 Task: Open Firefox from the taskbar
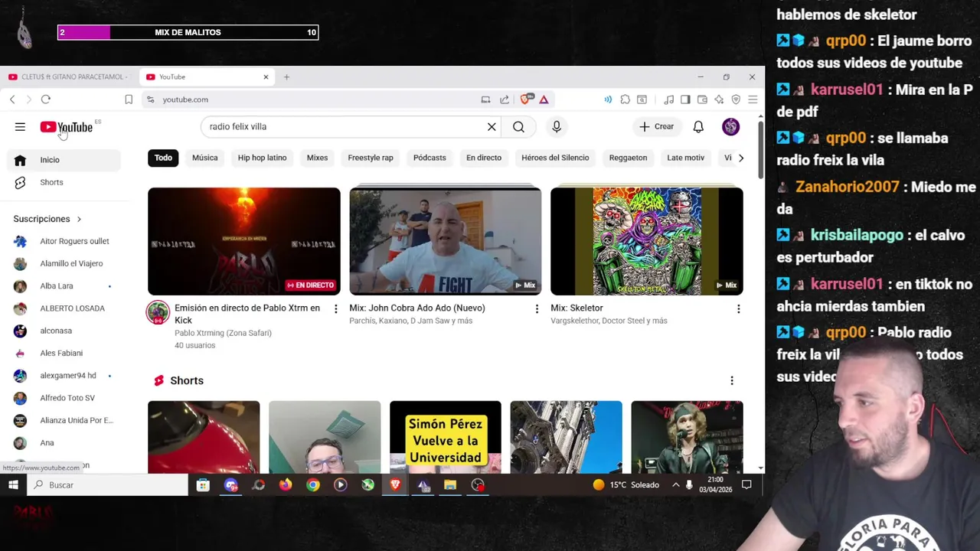[286, 484]
